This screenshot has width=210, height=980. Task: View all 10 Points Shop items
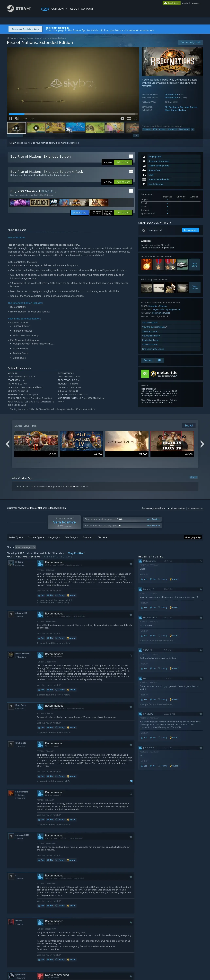pos(195,287)
